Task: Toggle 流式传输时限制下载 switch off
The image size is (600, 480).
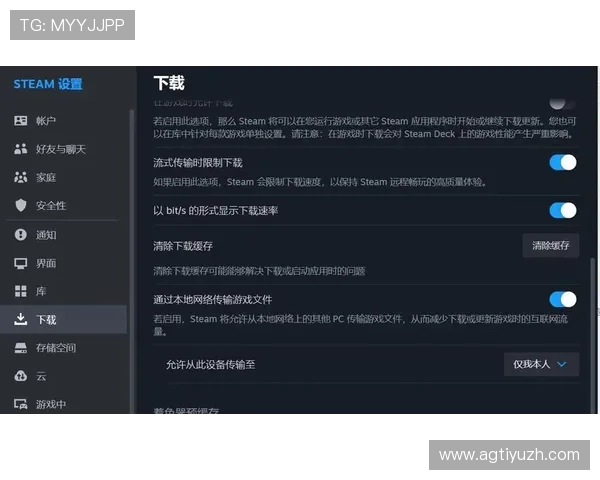Action: pyautogui.click(x=563, y=163)
